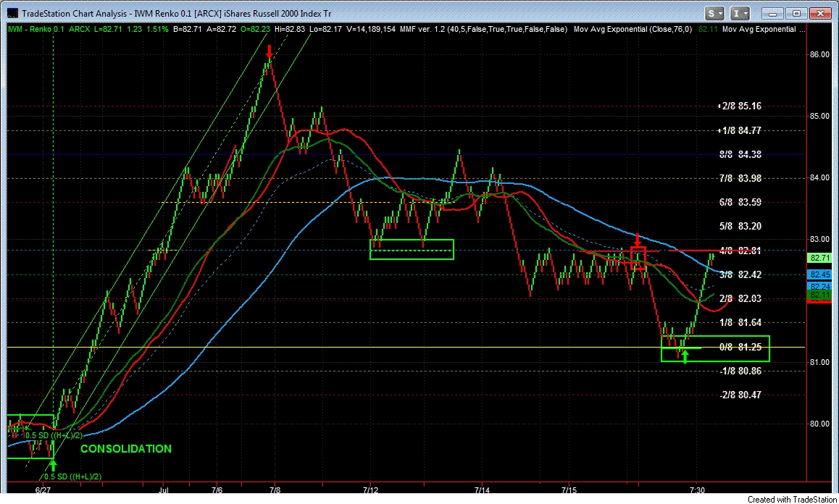The height and width of the screenshot is (504, 839).
Task: Click the +2/8 85.16 level label
Action: pos(739,106)
